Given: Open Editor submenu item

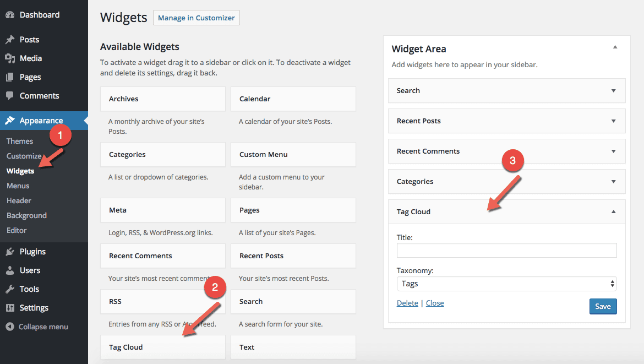Looking at the screenshot, I should [17, 231].
